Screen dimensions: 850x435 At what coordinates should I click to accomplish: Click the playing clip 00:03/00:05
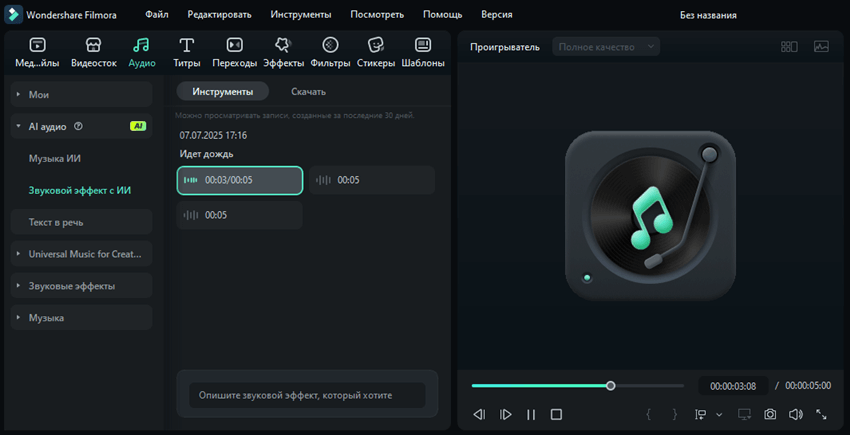click(240, 180)
